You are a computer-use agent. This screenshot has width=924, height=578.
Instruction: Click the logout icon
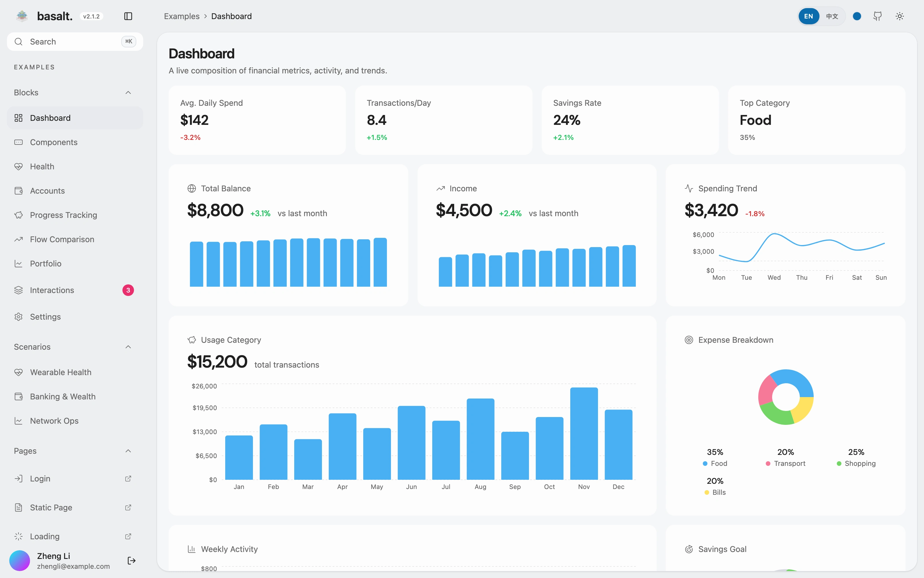[x=131, y=560]
